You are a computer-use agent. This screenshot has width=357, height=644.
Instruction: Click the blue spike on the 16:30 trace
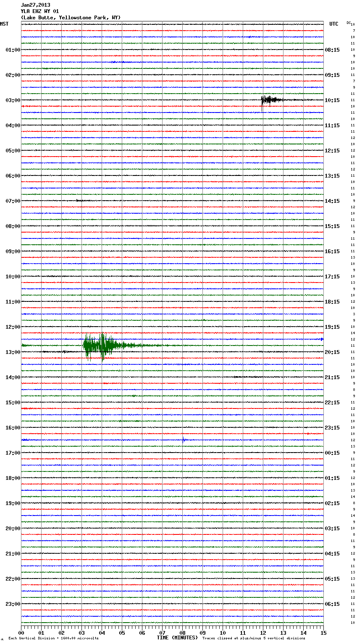tap(184, 440)
